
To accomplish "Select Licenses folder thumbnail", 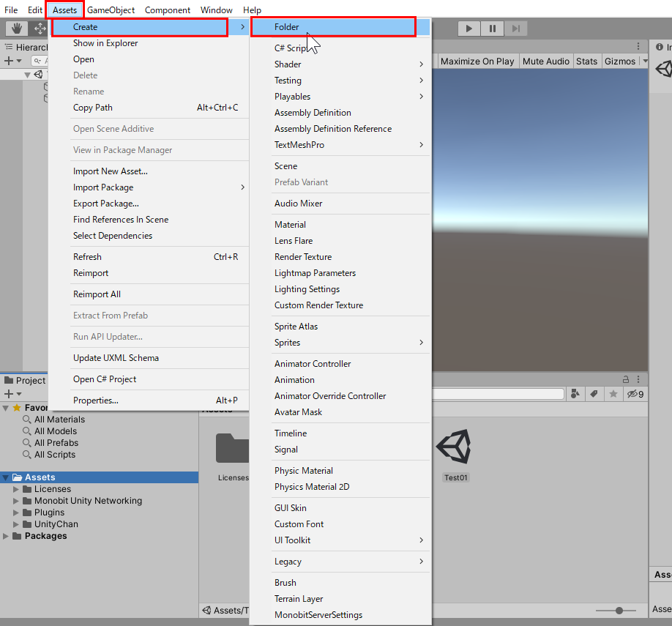I will [232, 448].
